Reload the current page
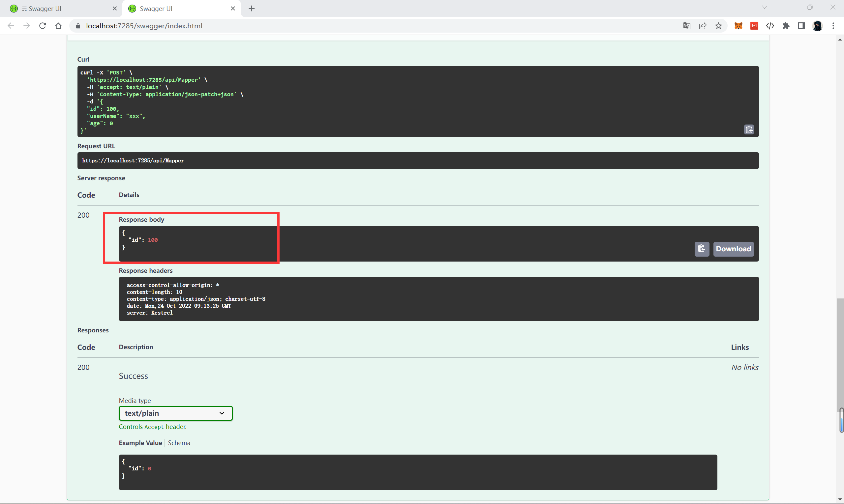Viewport: 844px width, 504px height. 43,26
